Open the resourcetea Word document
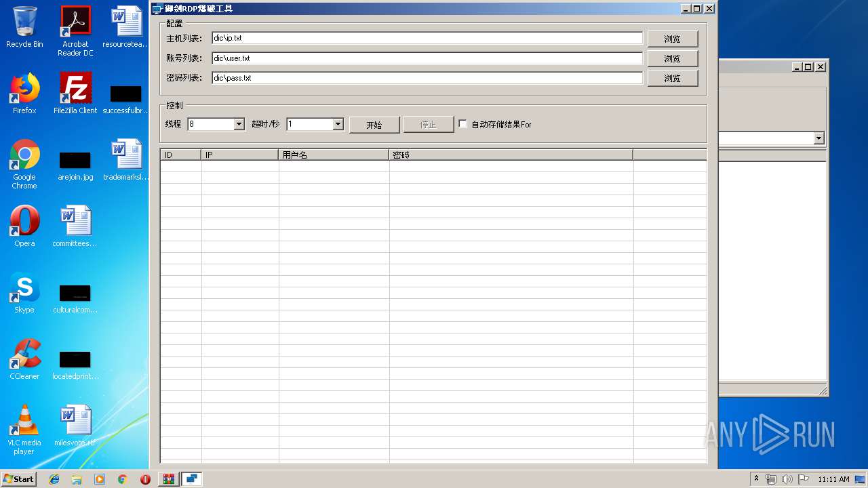The height and width of the screenshot is (488, 868). [x=126, y=27]
